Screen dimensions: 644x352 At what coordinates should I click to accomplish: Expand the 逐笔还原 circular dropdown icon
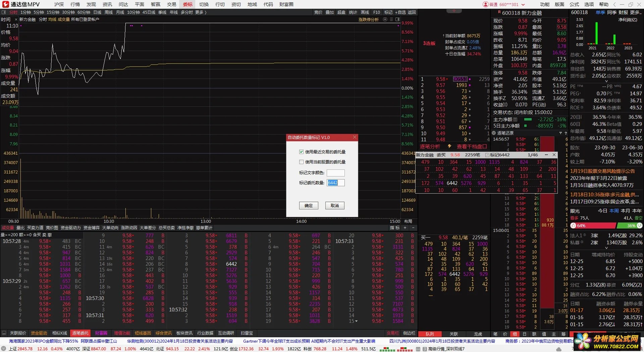(494, 133)
